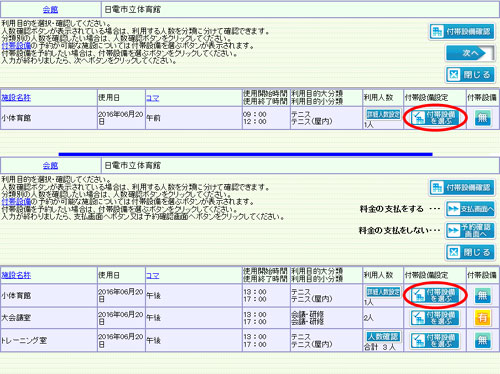
Task: Click orange 有 icon in 大会議室 row
Action: coord(482,318)
